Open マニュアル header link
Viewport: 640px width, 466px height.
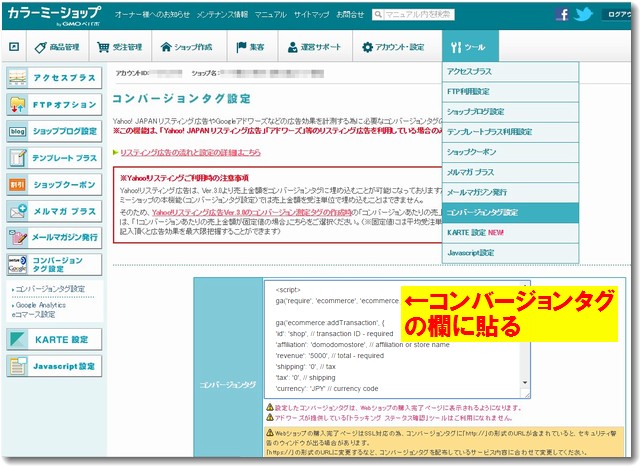coord(271,15)
